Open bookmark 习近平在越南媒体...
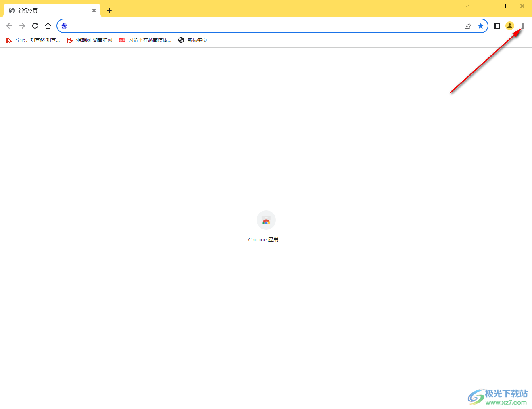This screenshot has width=532, height=409. (x=145, y=40)
